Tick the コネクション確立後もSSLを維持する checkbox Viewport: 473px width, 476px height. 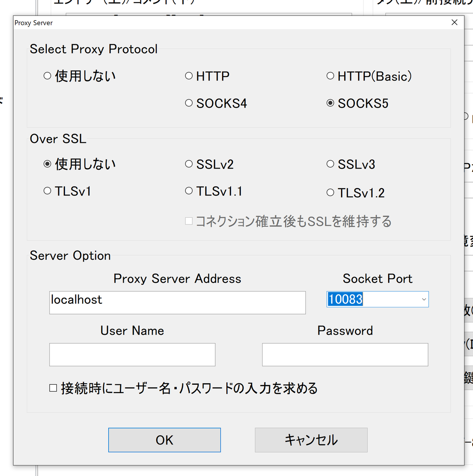(x=189, y=221)
